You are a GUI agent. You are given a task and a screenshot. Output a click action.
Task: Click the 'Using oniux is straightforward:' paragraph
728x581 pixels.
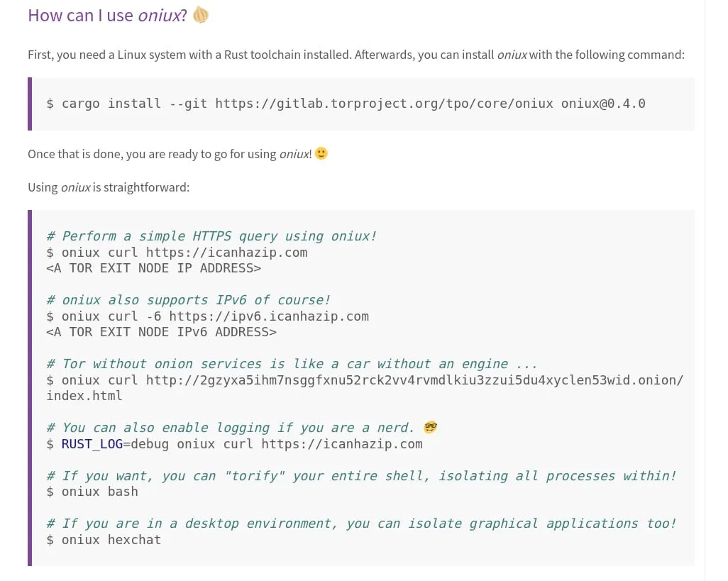tap(109, 188)
